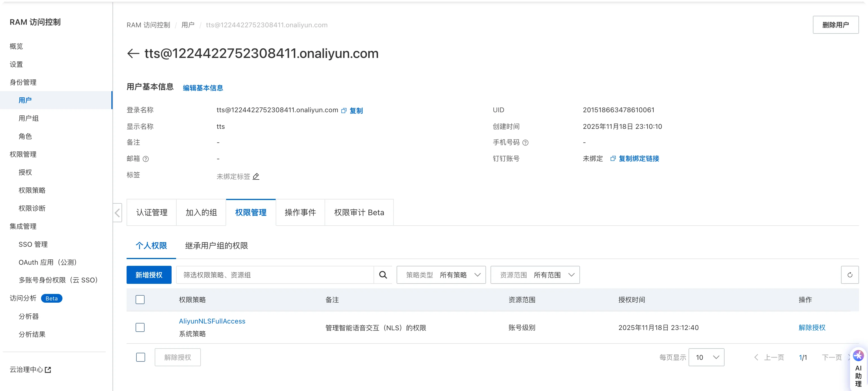Click the 新增授权 button
The width and height of the screenshot is (868, 391).
(149, 275)
